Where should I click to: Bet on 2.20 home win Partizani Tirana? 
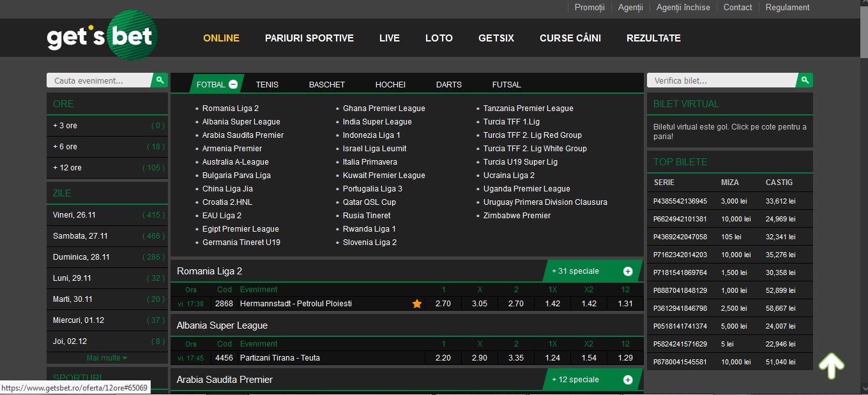point(443,358)
